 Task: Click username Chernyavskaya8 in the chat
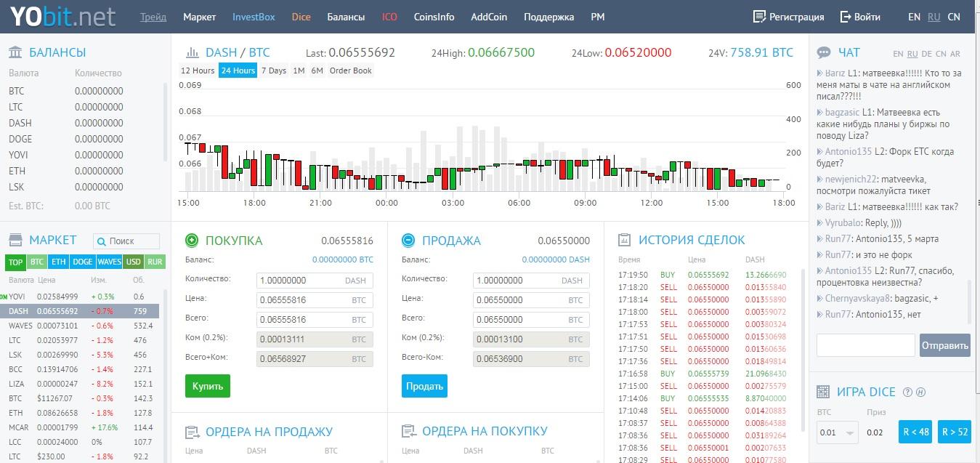[x=859, y=298]
